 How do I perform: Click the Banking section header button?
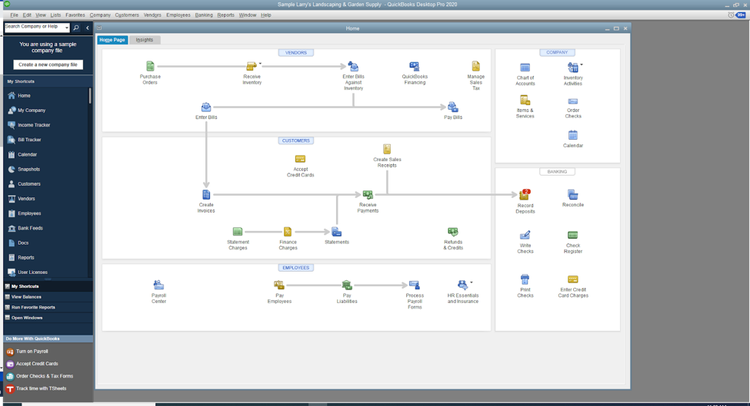coord(557,172)
